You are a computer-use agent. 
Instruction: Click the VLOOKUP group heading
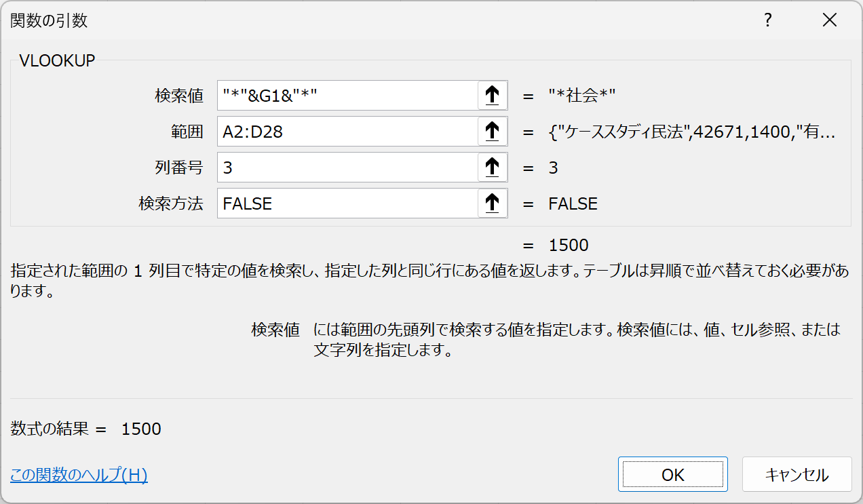58,60
